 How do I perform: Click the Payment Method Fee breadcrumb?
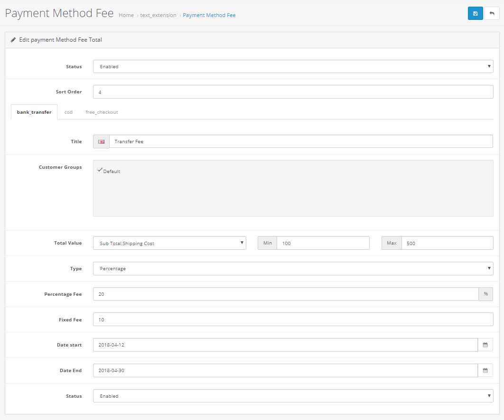pyautogui.click(x=209, y=15)
